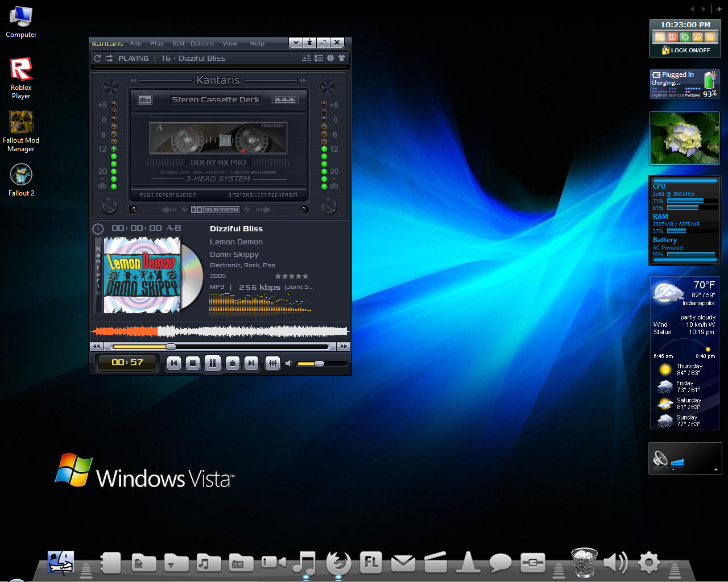The image size is (728, 582).
Task: Toggle the A-B repeat label
Action: [x=173, y=228]
